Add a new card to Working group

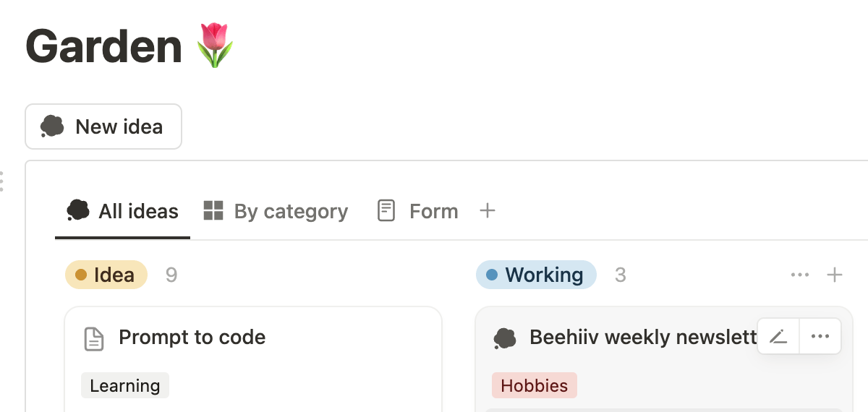835,275
